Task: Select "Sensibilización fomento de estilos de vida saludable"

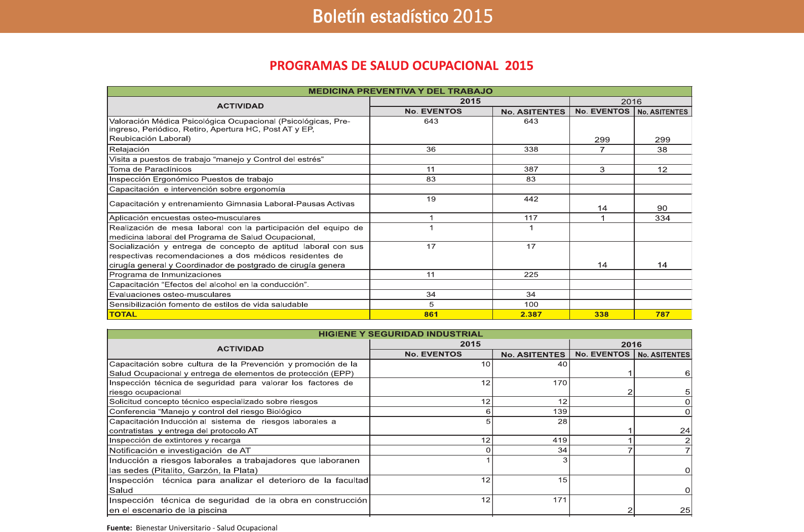Action: [209, 305]
